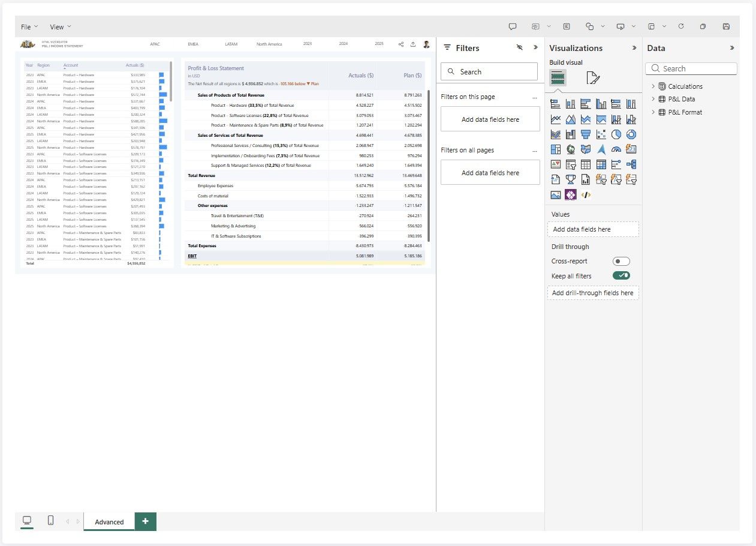Open the File menu
This screenshot has width=756, height=546.
[29, 27]
